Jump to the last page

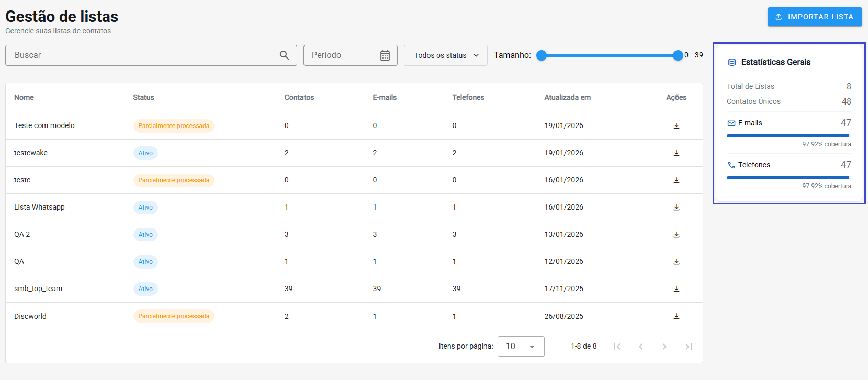tap(689, 347)
